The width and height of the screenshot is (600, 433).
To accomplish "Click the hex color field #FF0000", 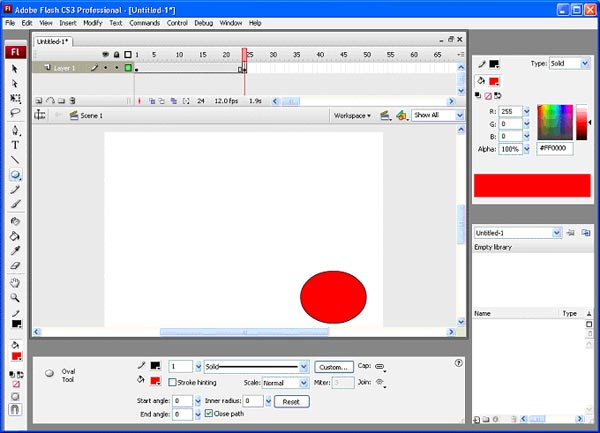I will coord(557,148).
